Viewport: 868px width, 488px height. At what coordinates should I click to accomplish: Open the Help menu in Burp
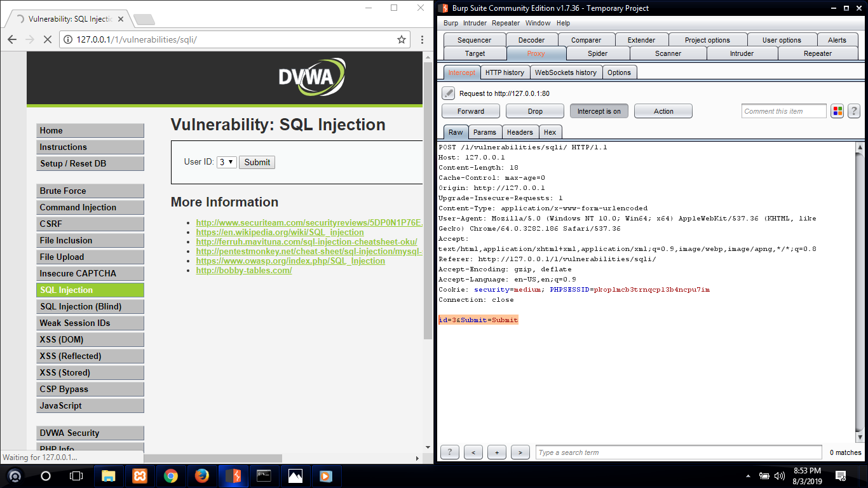564,23
